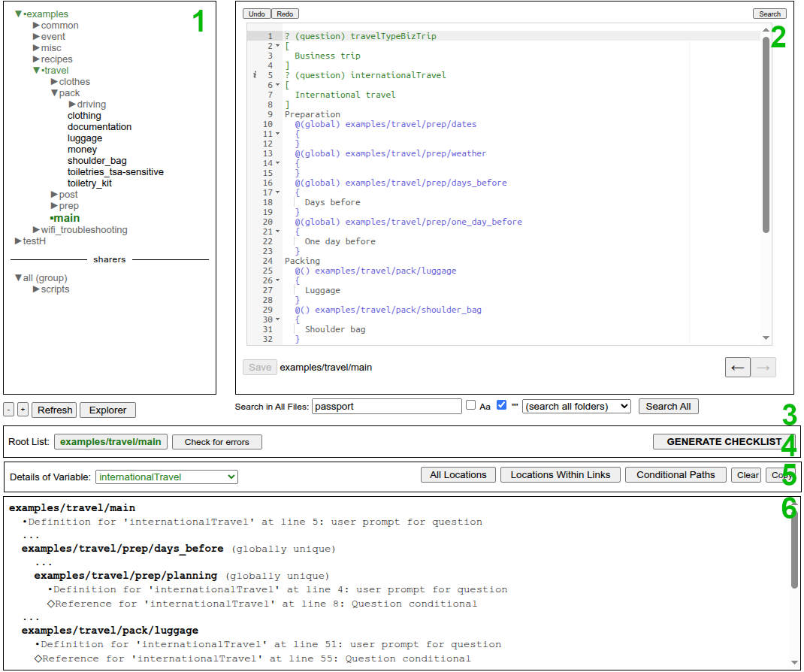Collapse the travel folder in tree

tap(36, 71)
